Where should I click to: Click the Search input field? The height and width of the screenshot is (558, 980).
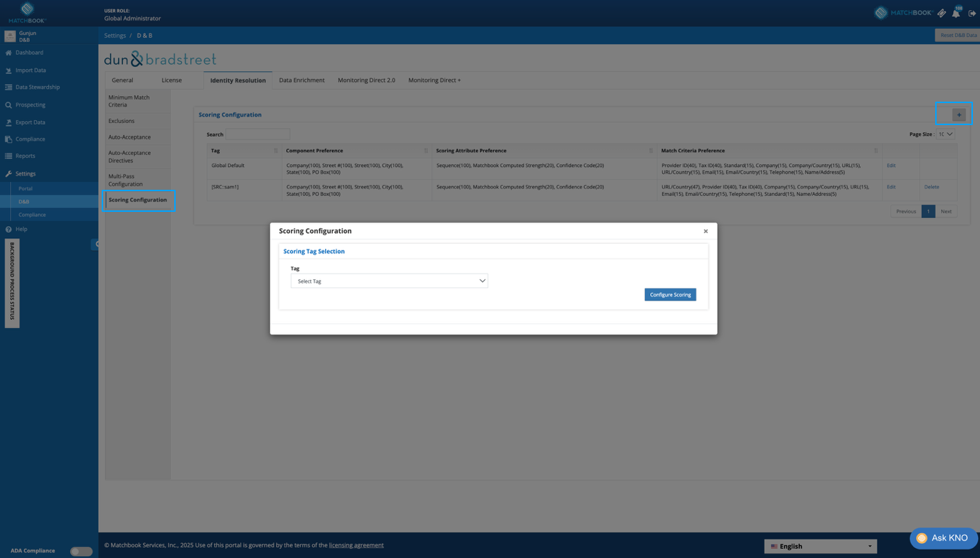pos(257,134)
